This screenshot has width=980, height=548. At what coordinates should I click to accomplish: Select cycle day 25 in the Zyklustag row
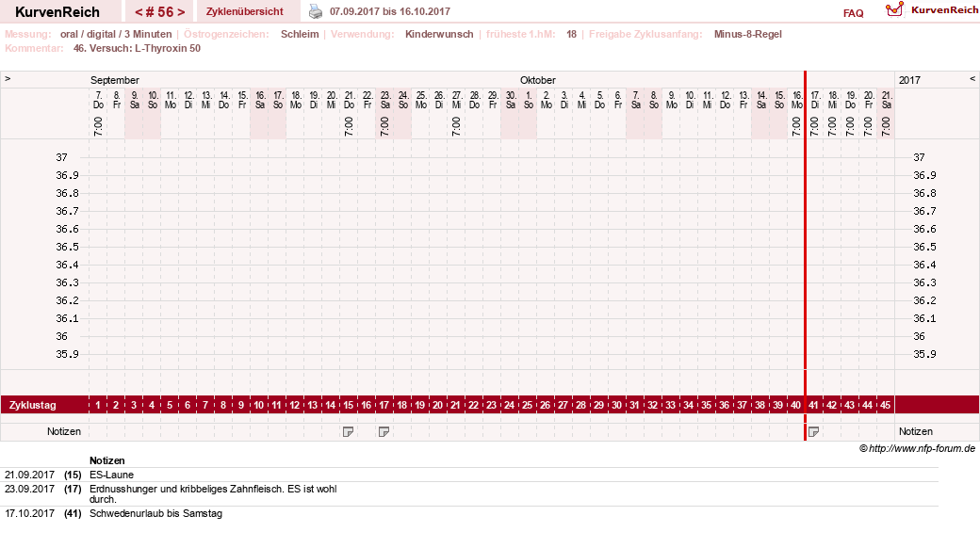(527, 405)
